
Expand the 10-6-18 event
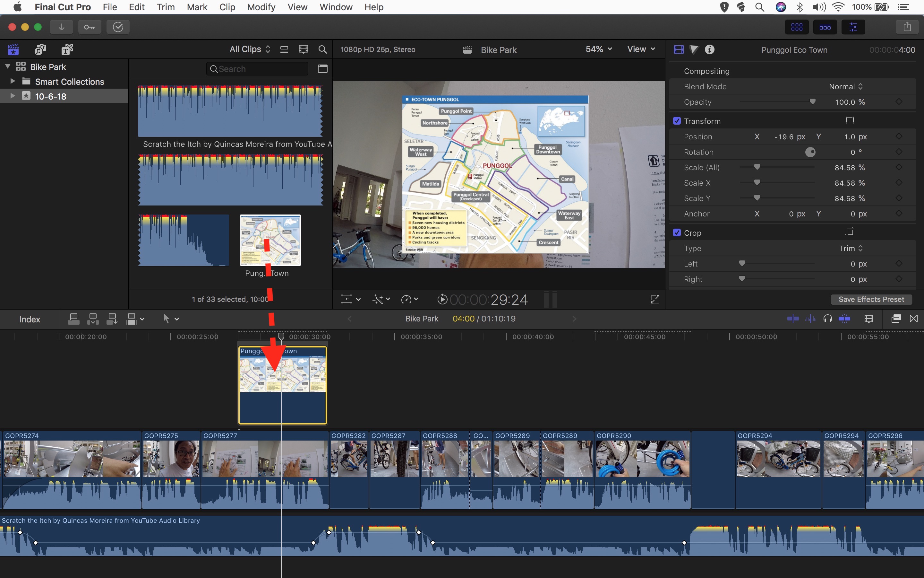[x=13, y=96]
